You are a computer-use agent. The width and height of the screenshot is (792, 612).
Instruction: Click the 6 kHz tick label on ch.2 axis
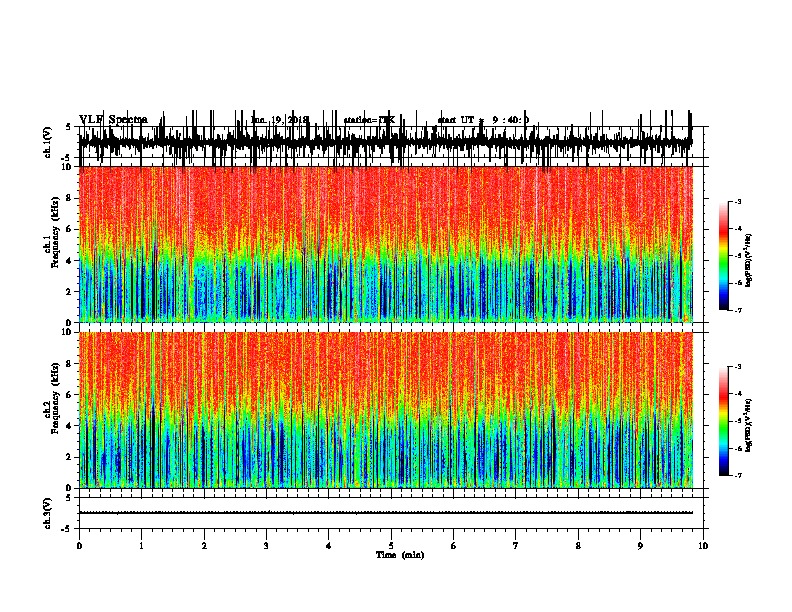tap(69, 395)
